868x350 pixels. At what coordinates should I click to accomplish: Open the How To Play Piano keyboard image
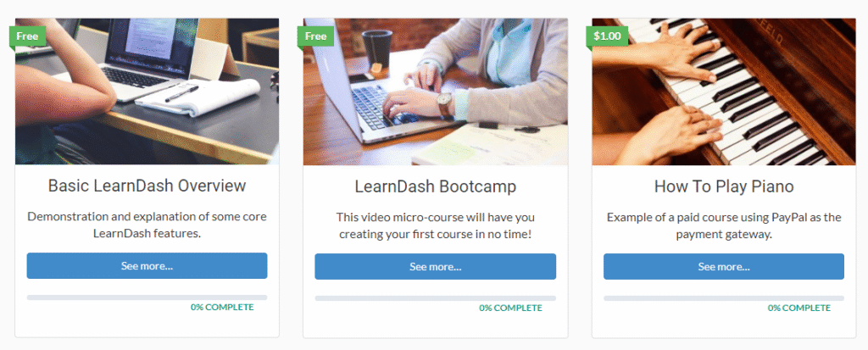724,92
